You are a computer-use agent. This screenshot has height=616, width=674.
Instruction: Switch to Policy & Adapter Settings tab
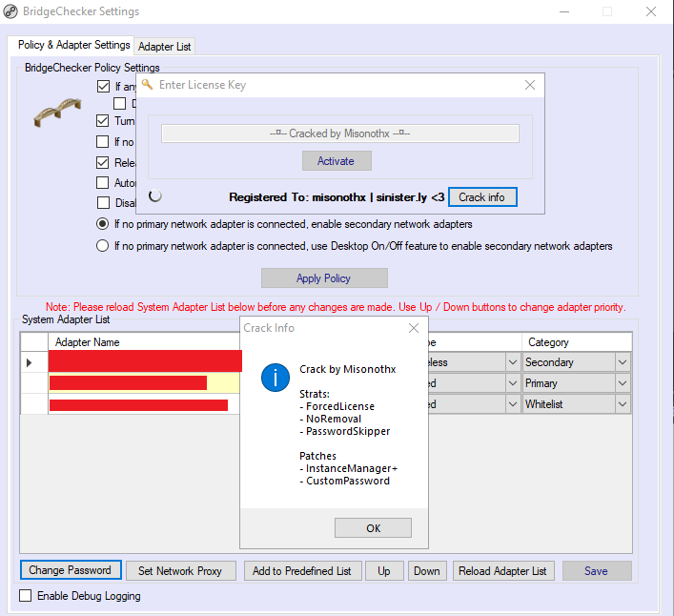click(x=71, y=45)
